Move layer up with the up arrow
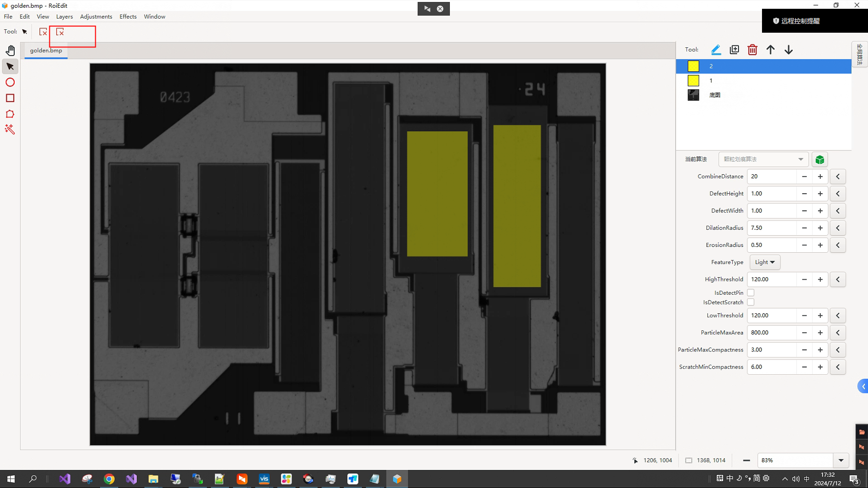868x488 pixels. point(770,50)
